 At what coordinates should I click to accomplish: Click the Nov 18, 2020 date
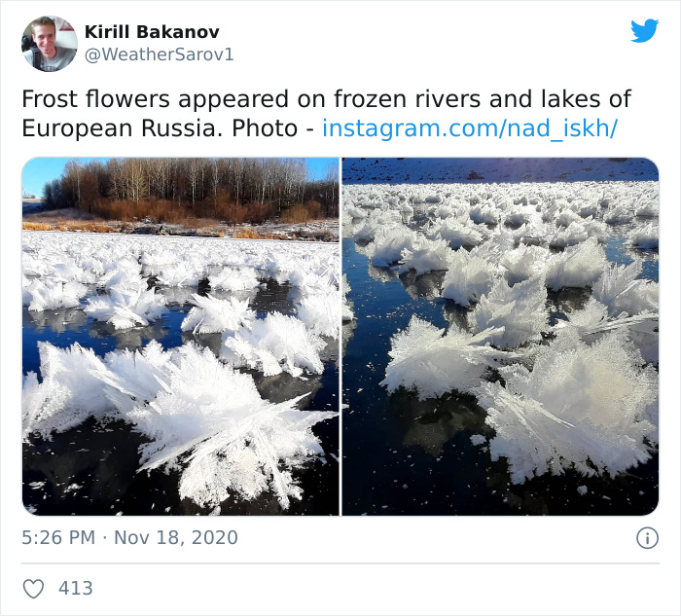(174, 538)
